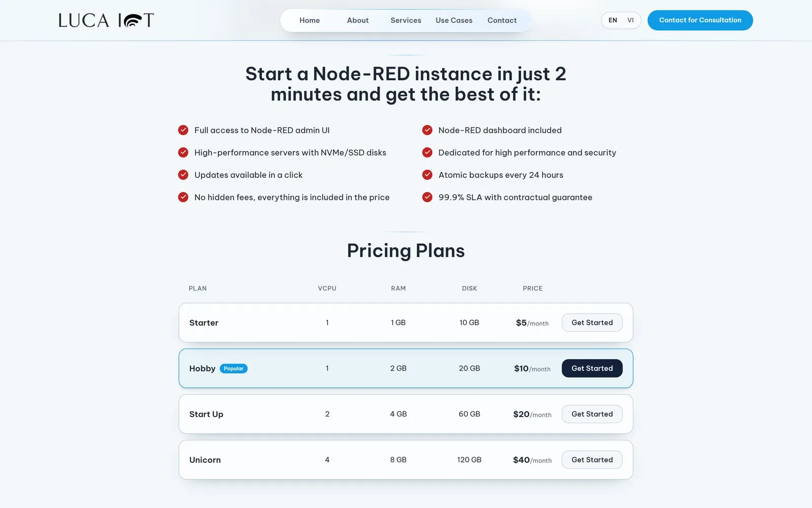Open the Contact nav item
The height and width of the screenshot is (508, 812).
(502, 20)
